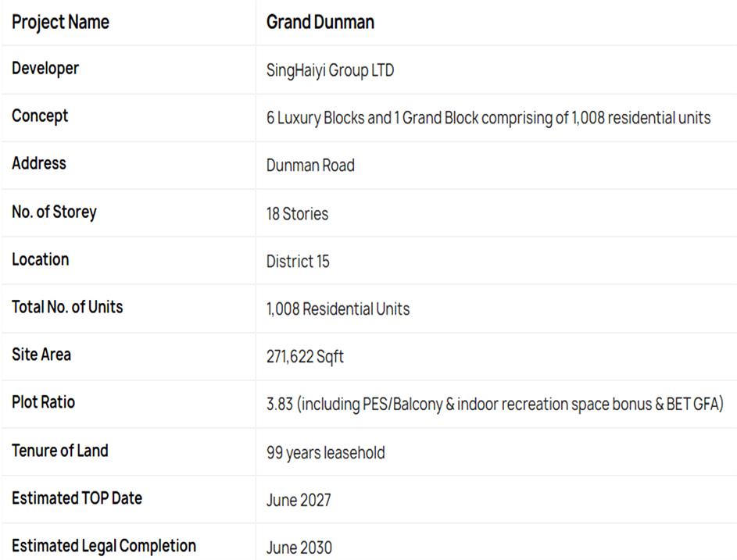Screen dimensions: 737x560
Task: Click the "Total No. of Units" label
Action: pos(67,307)
